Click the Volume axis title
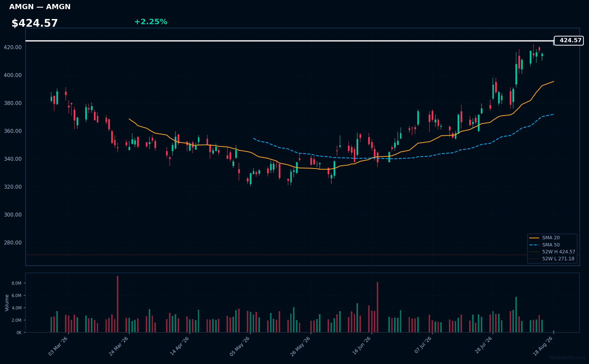Screen dimensions: 589x364 click(7, 303)
